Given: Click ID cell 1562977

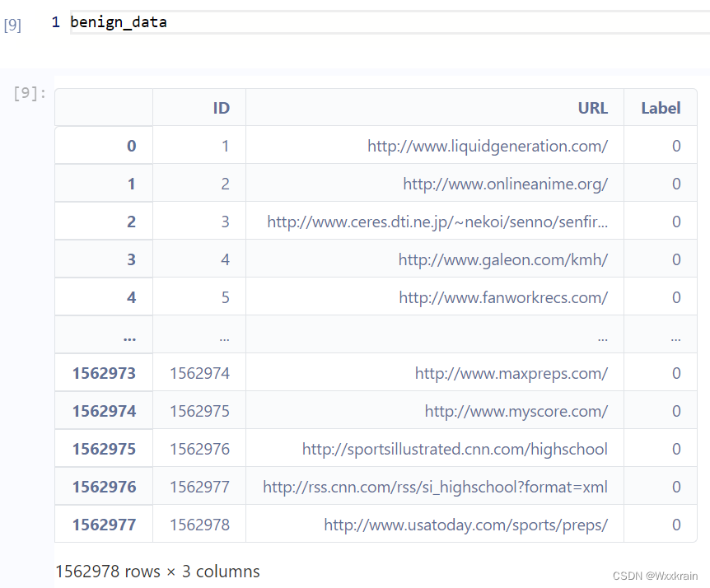Looking at the screenshot, I should pos(199,487).
